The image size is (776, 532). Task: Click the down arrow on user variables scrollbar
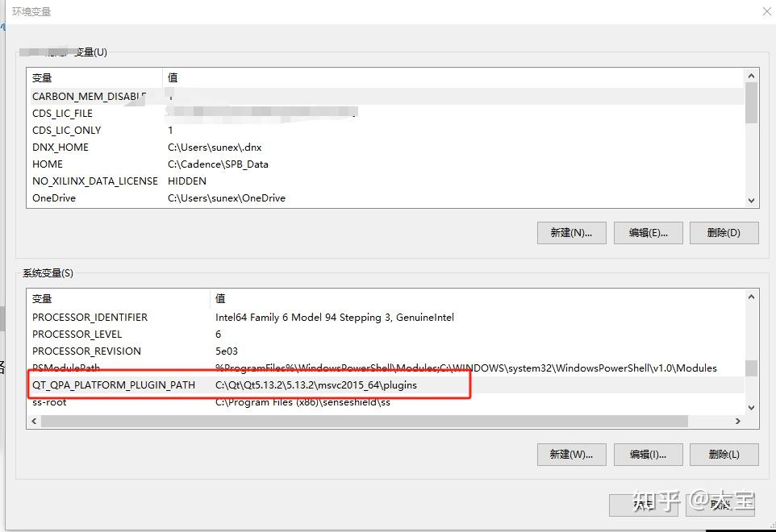tap(751, 199)
